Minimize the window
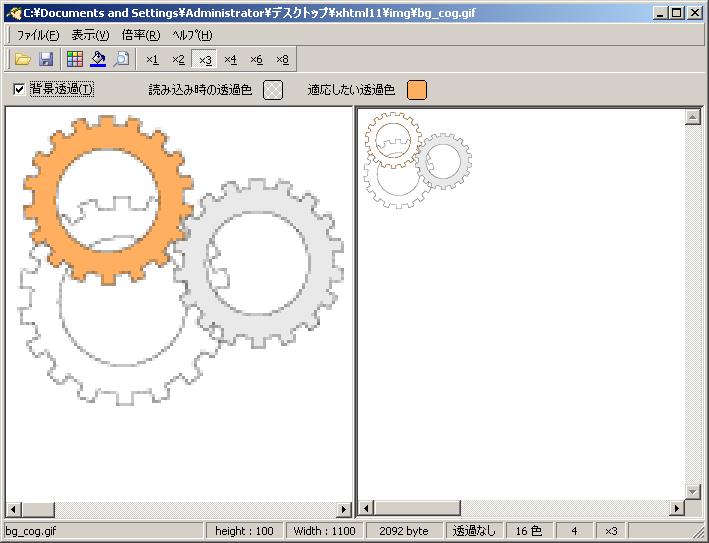 tap(661, 13)
